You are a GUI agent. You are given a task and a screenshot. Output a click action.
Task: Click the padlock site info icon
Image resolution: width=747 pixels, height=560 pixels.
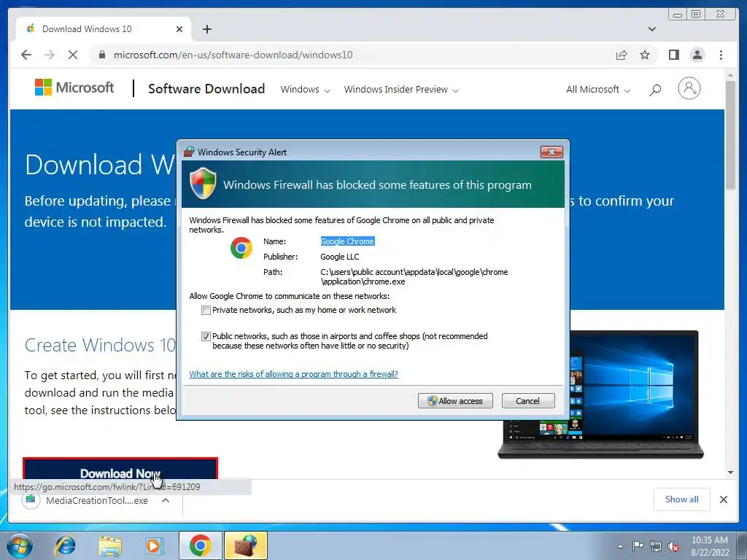click(101, 55)
